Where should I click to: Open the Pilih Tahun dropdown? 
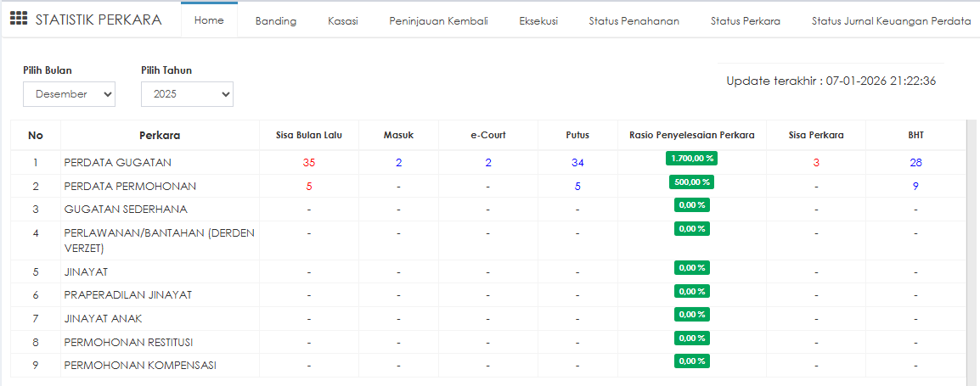click(187, 94)
